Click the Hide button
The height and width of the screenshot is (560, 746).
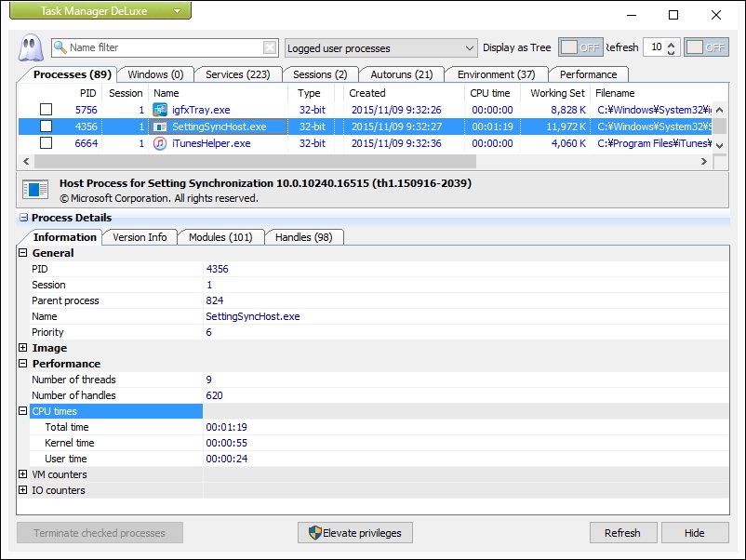(x=695, y=533)
